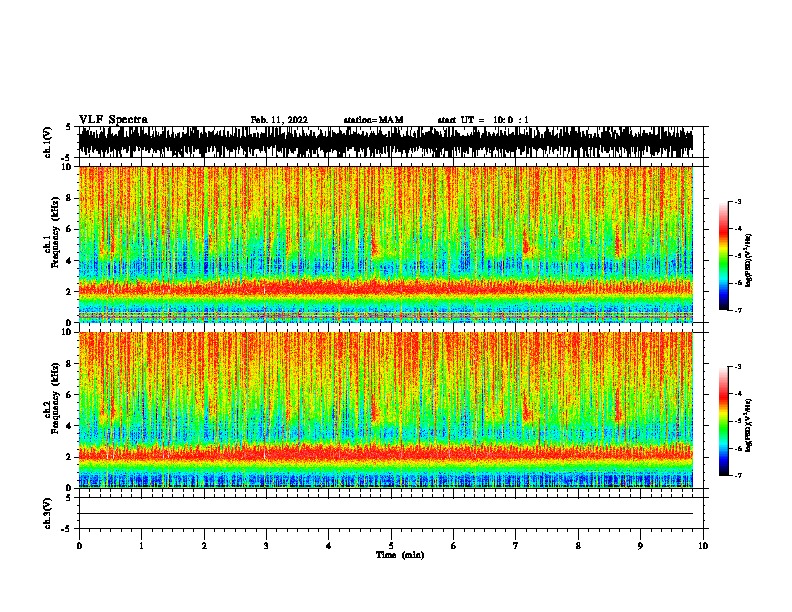Click time-axis tick label "9"
Viewport: 792px width, 612px height.
pyautogui.click(x=640, y=546)
